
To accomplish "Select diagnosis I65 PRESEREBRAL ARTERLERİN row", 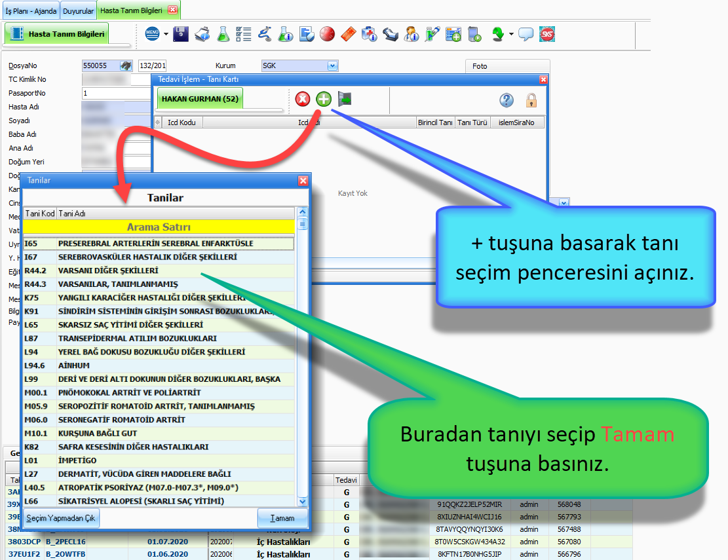I will (159, 244).
